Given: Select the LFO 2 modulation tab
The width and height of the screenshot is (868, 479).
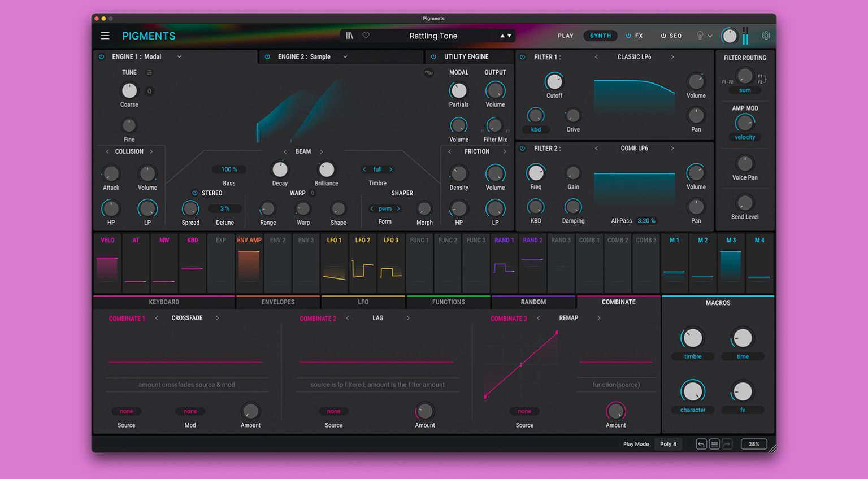Looking at the screenshot, I should point(362,240).
